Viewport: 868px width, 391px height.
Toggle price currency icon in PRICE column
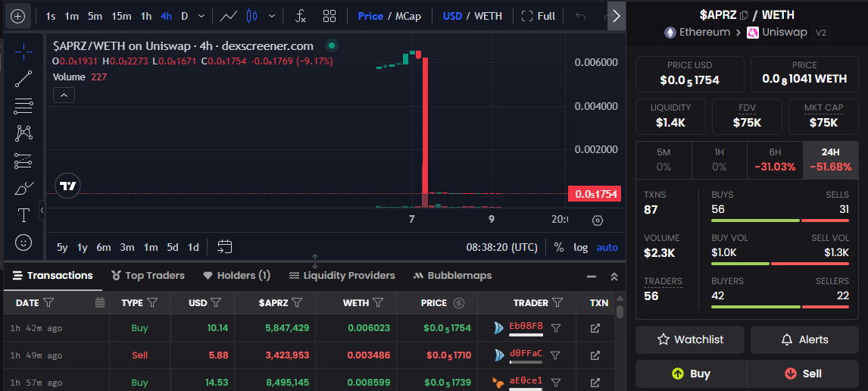(x=458, y=303)
